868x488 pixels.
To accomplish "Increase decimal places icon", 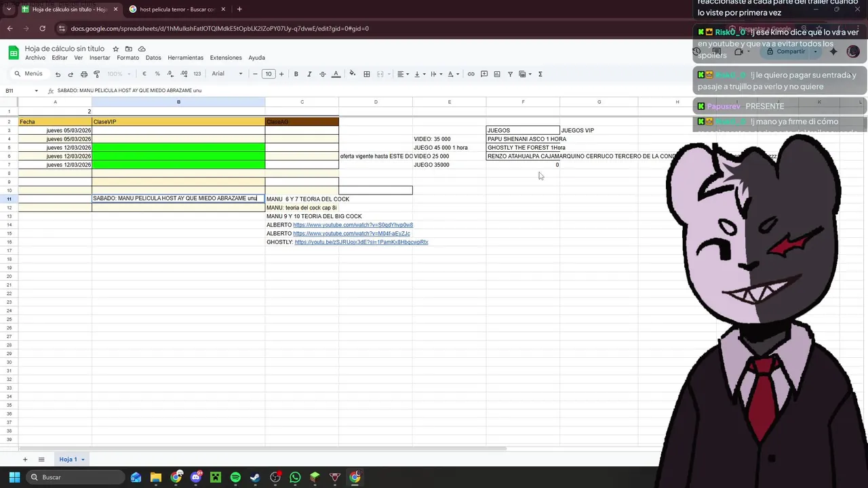I will pyautogui.click(x=184, y=74).
